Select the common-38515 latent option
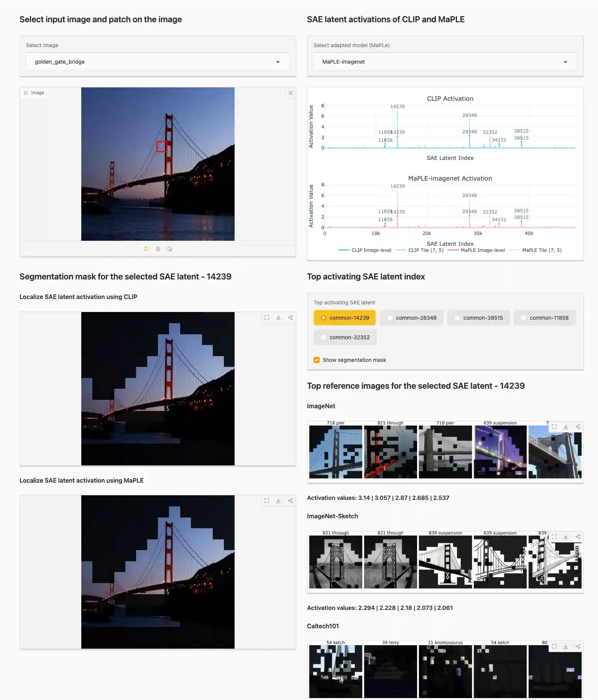The height and width of the screenshot is (700, 598). click(478, 318)
